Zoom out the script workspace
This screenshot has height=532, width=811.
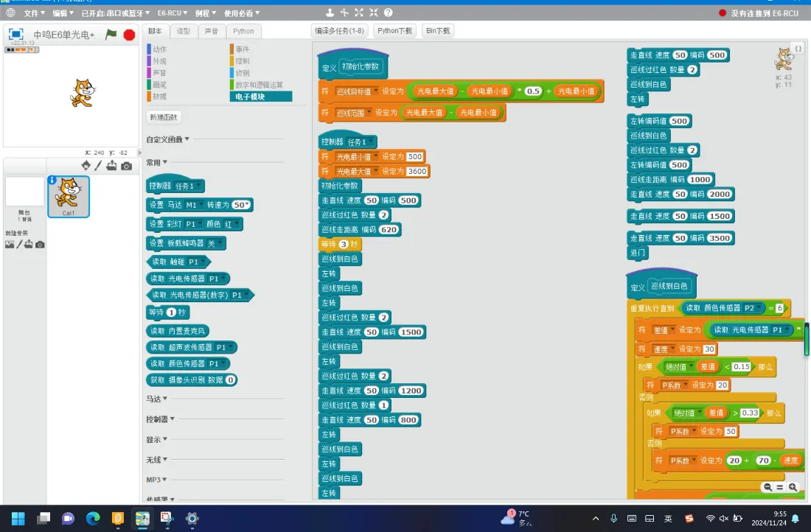pos(768,487)
